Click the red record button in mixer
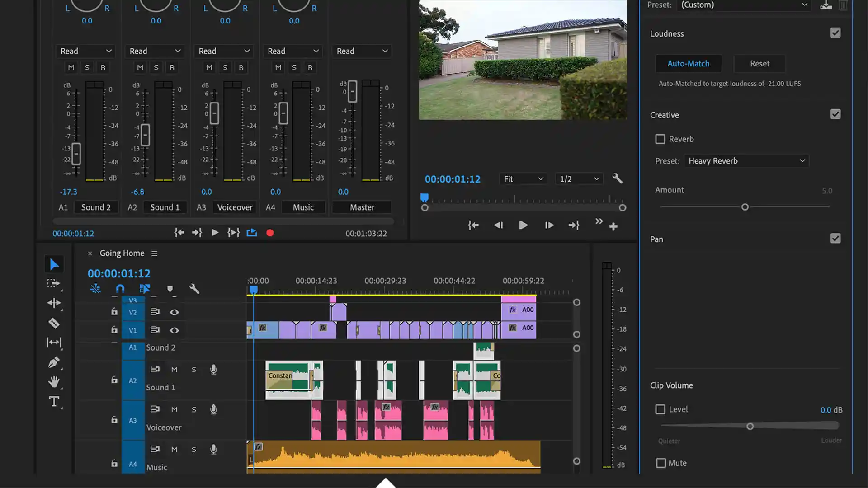The image size is (868, 488). 270,233
